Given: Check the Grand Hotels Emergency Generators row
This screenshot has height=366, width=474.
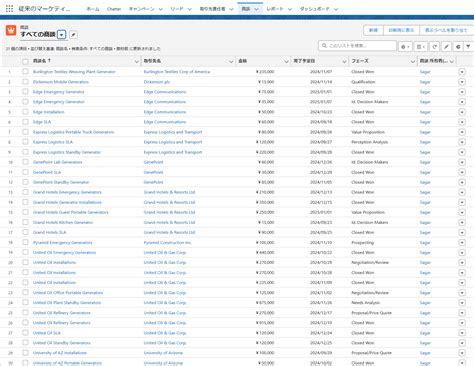Looking at the screenshot, I should pos(25,192).
